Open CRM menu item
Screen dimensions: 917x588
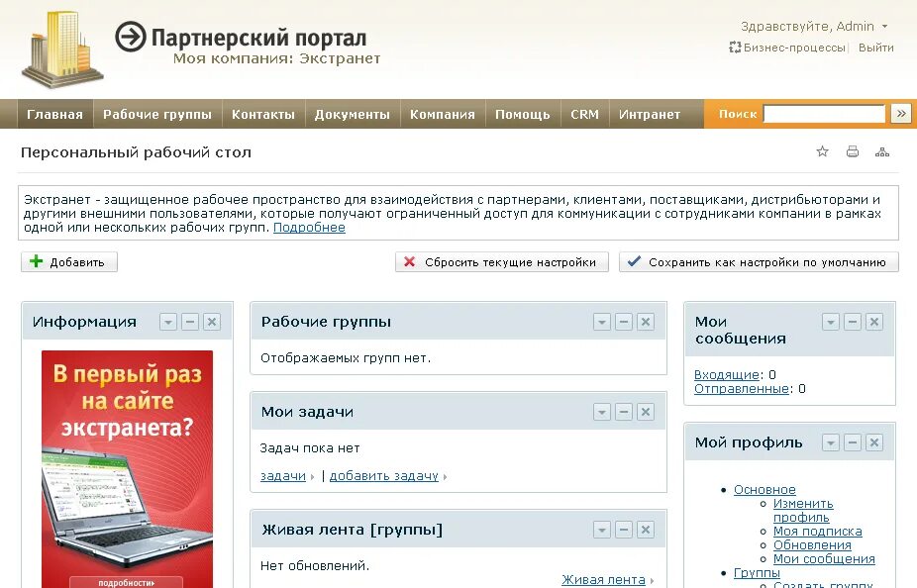click(585, 114)
